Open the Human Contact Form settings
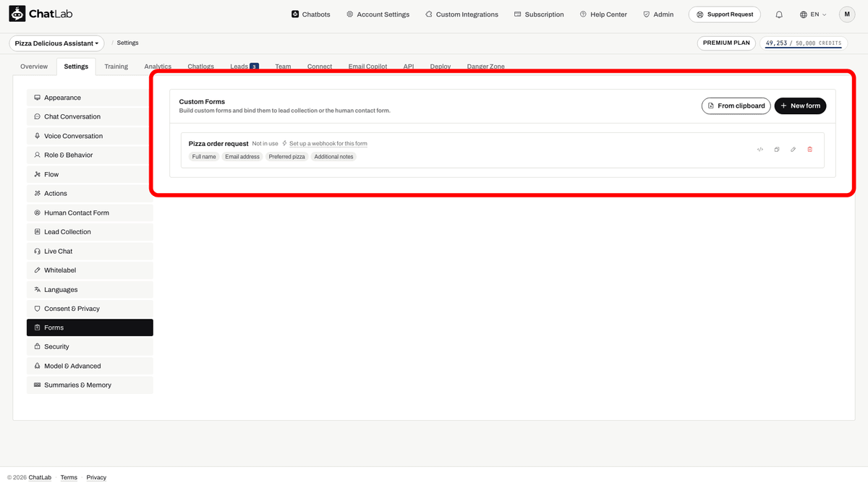This screenshot has width=868, height=488. pyautogui.click(x=90, y=213)
